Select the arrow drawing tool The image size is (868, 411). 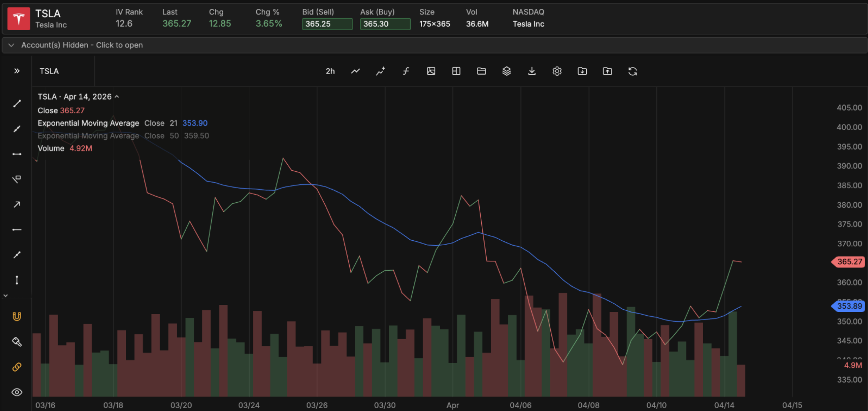tap(17, 204)
